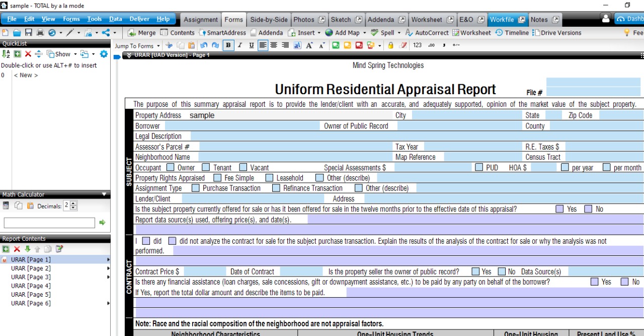
Task: Expand the URAR [Page 2] submenu arrow
Action: 108,268
